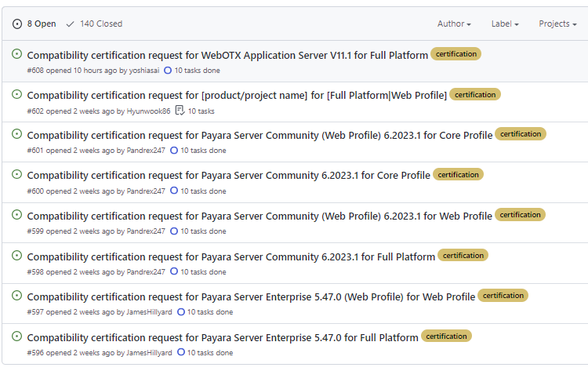Click '10 tasks done' text on issue #598
588x371 pixels.
point(203,272)
